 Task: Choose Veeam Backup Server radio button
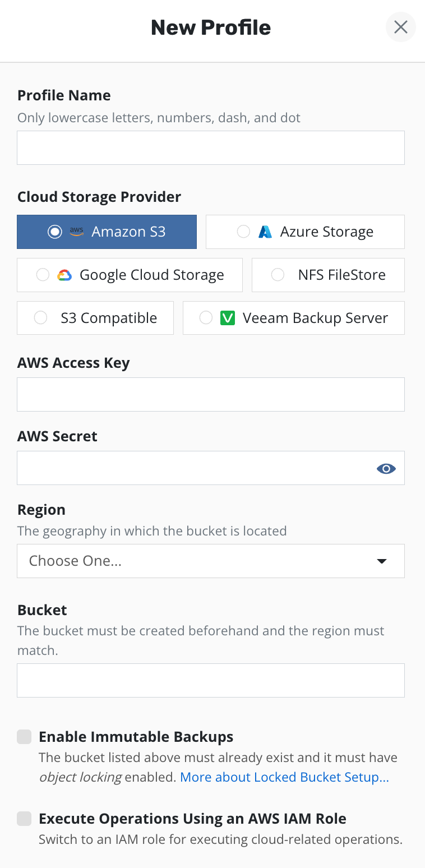click(x=206, y=318)
